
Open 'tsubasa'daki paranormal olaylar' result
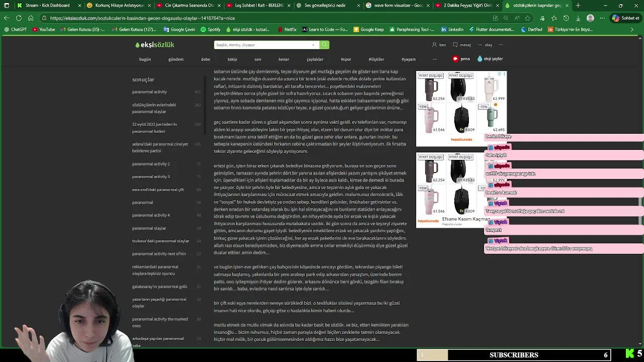pos(160,241)
